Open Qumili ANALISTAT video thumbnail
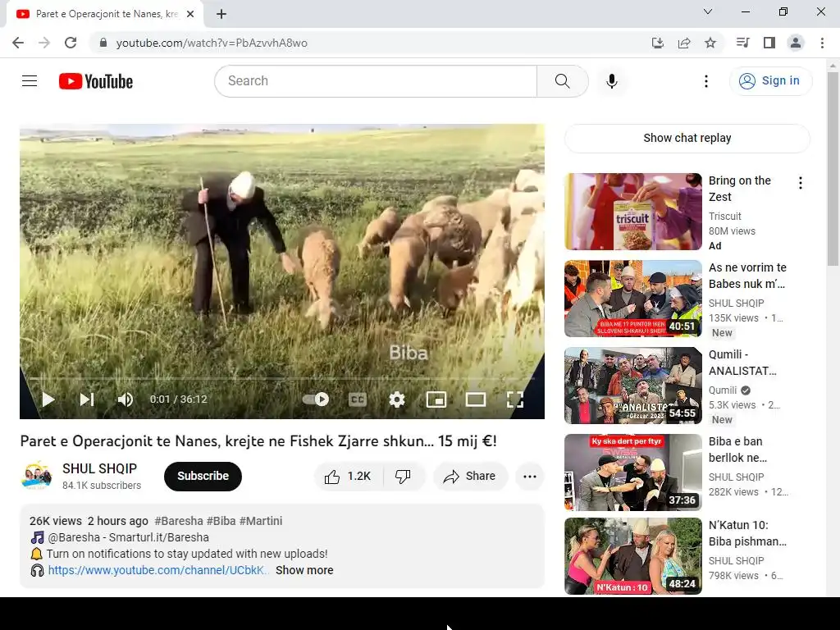 632,386
